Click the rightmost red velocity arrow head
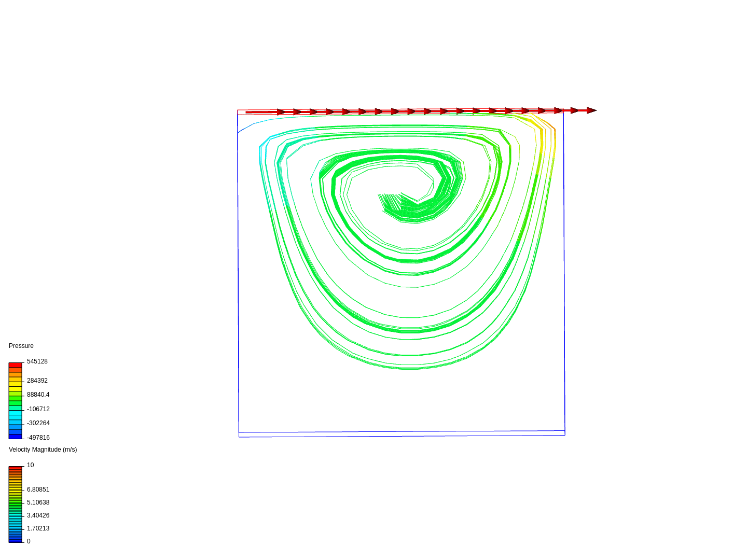 pos(591,110)
